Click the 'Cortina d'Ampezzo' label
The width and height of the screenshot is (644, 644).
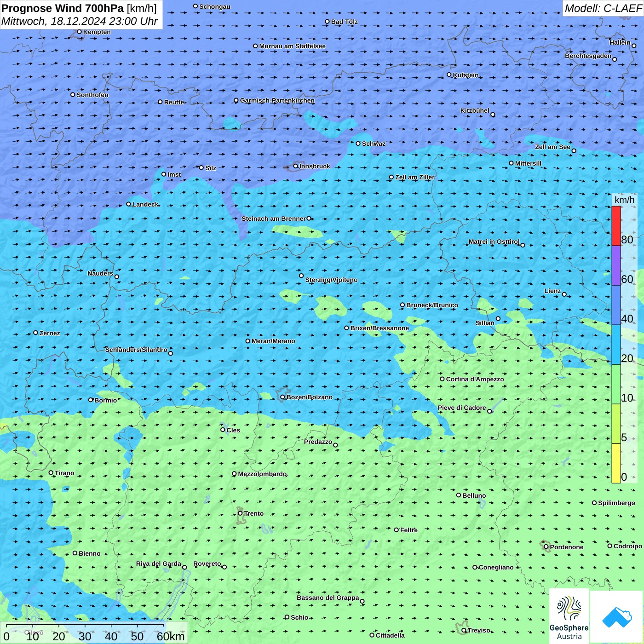475,379
